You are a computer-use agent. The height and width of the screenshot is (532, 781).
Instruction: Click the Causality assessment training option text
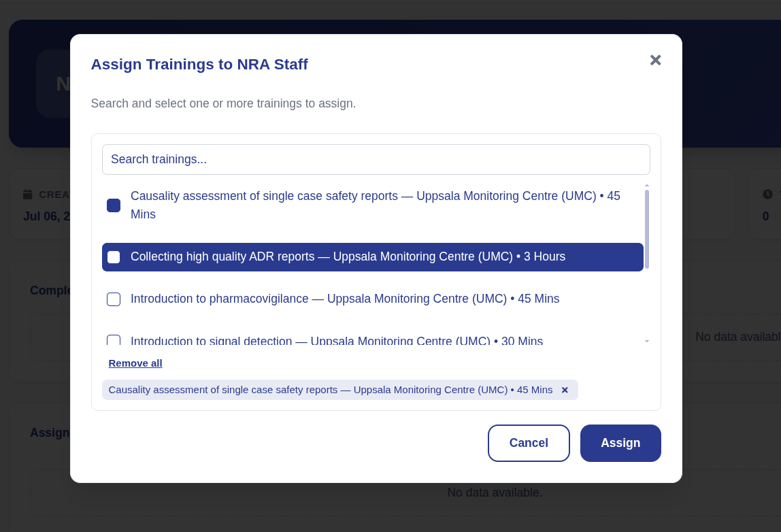click(376, 205)
